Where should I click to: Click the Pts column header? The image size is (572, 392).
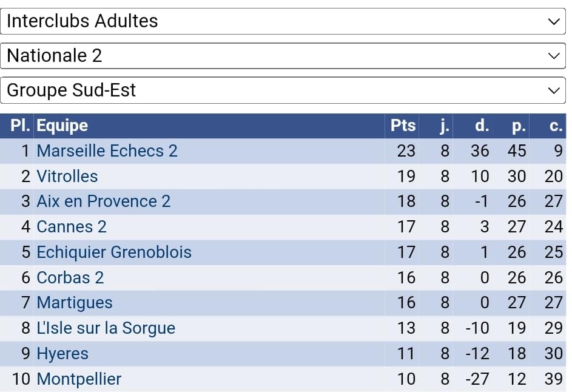coord(403,126)
